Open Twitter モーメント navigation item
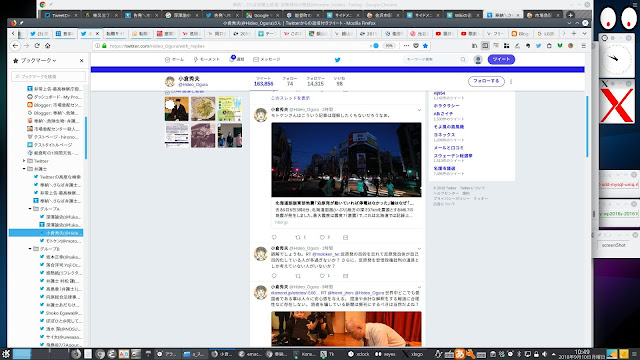 coord(207,60)
